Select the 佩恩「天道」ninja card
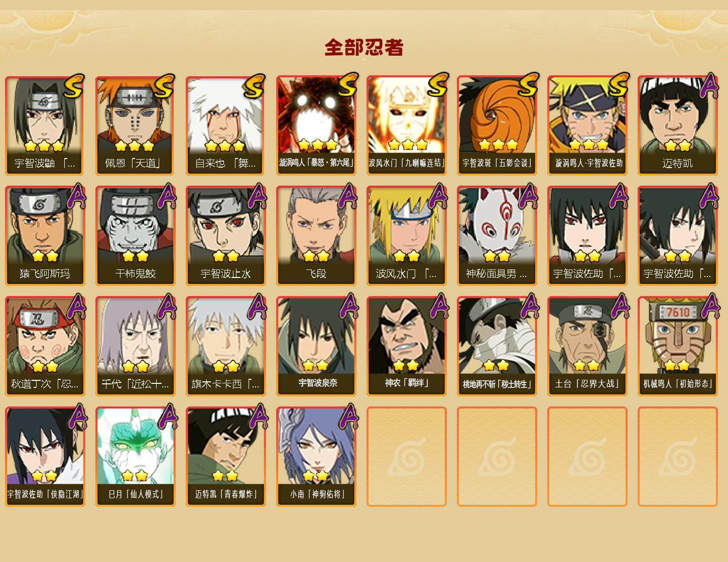The height and width of the screenshot is (562, 728). (x=136, y=125)
